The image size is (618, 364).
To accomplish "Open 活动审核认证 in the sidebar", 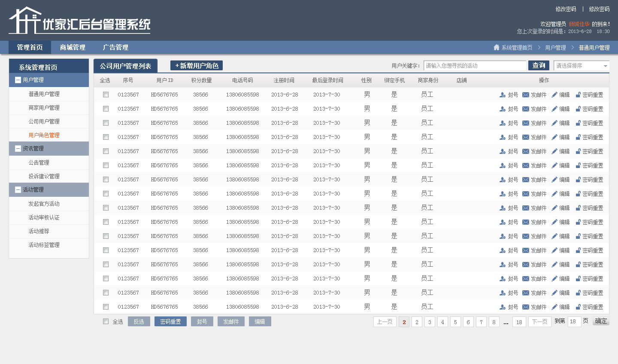I will coord(44,217).
